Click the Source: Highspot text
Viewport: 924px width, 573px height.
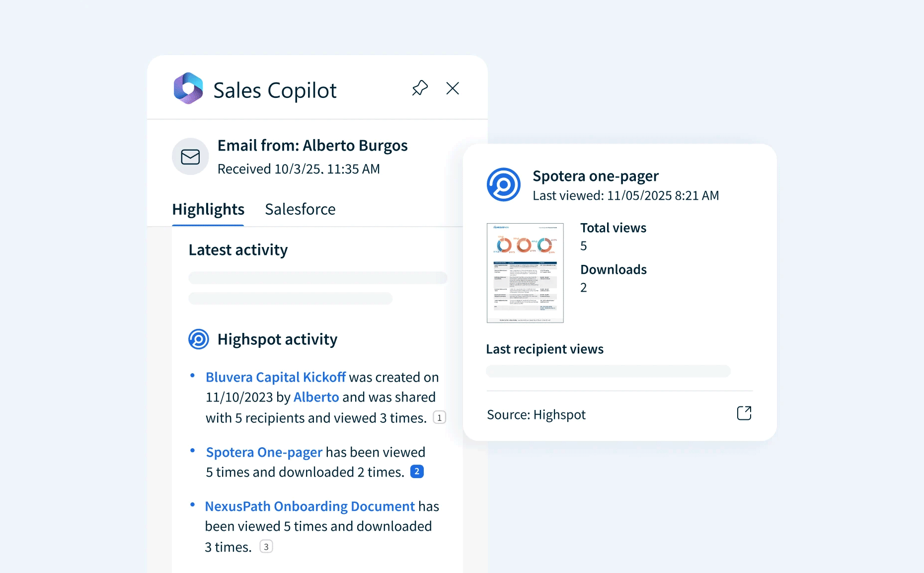537,414
